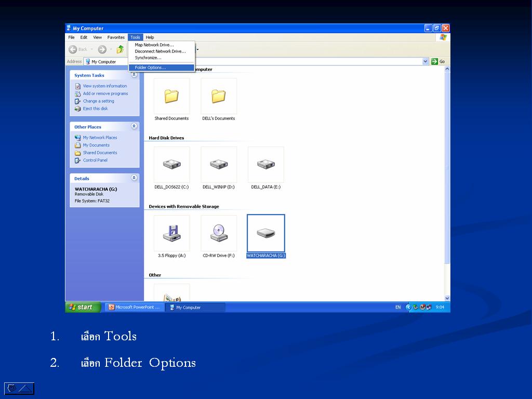Select the CD-RW Drive (F:) icon
Screen dimensions: 532x399
pyautogui.click(x=219, y=233)
